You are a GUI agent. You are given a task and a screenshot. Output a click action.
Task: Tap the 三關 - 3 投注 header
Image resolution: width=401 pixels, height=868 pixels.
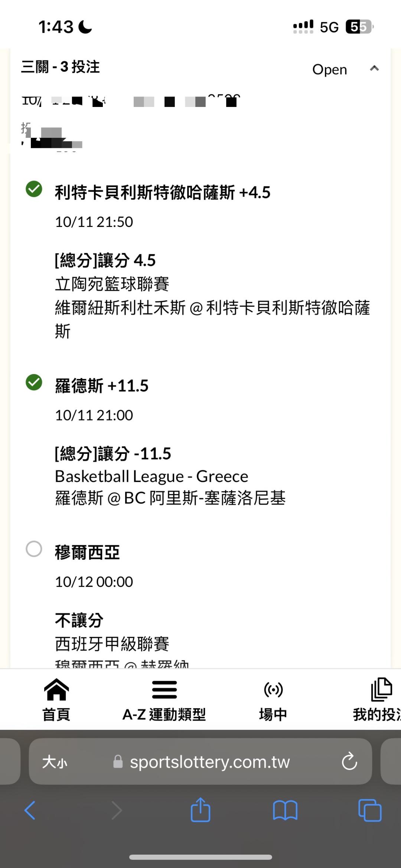[61, 67]
